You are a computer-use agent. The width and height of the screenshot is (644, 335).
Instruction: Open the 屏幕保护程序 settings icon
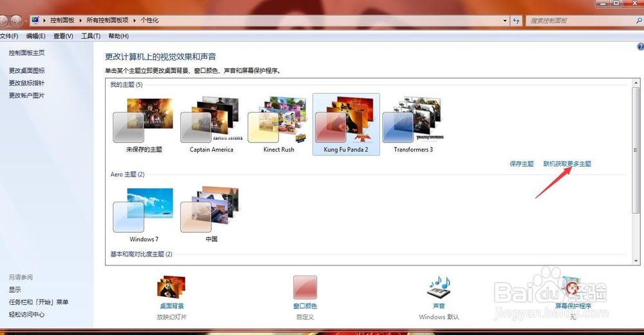pyautogui.click(x=573, y=287)
